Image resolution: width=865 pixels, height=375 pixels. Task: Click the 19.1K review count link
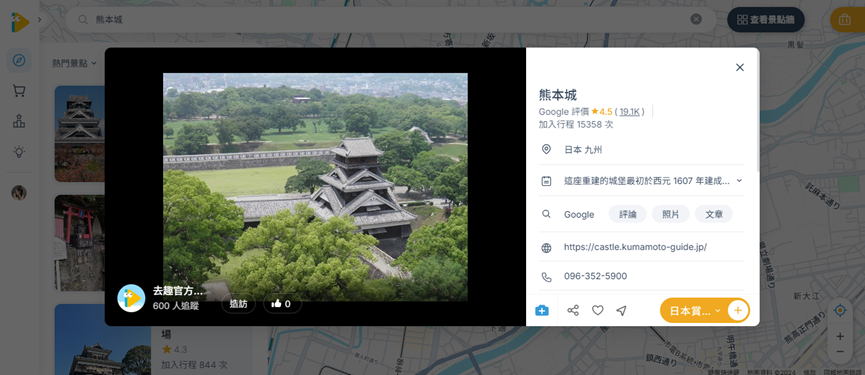(629, 112)
